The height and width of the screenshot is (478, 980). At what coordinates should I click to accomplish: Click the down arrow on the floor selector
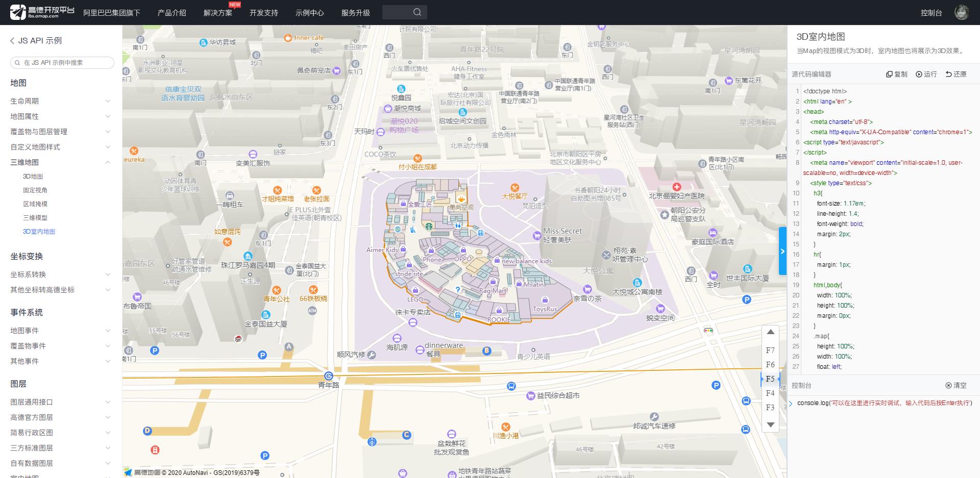click(x=770, y=424)
